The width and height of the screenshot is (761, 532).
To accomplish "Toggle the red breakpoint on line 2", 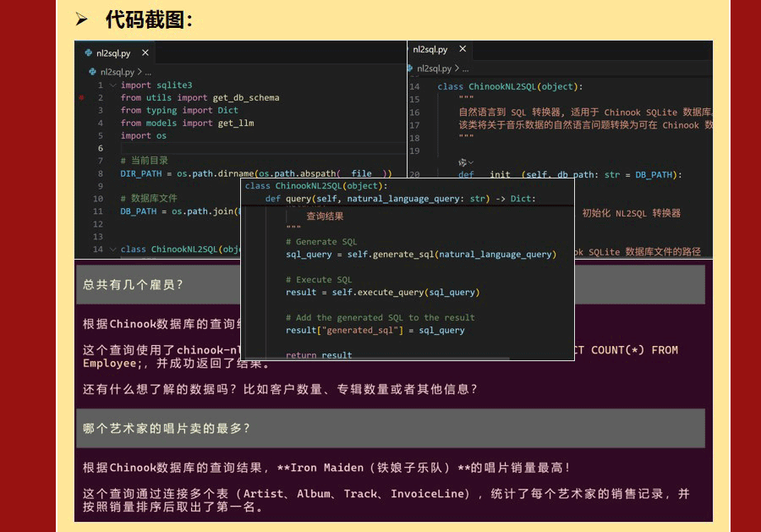I will click(81, 98).
